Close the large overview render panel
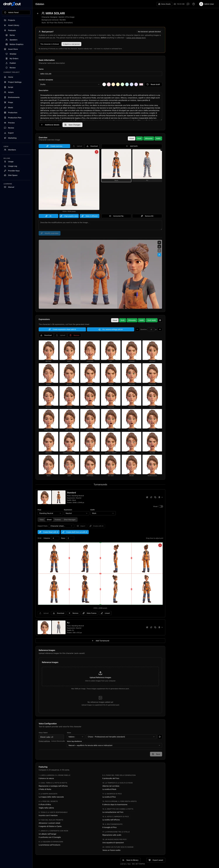 [159, 243]
